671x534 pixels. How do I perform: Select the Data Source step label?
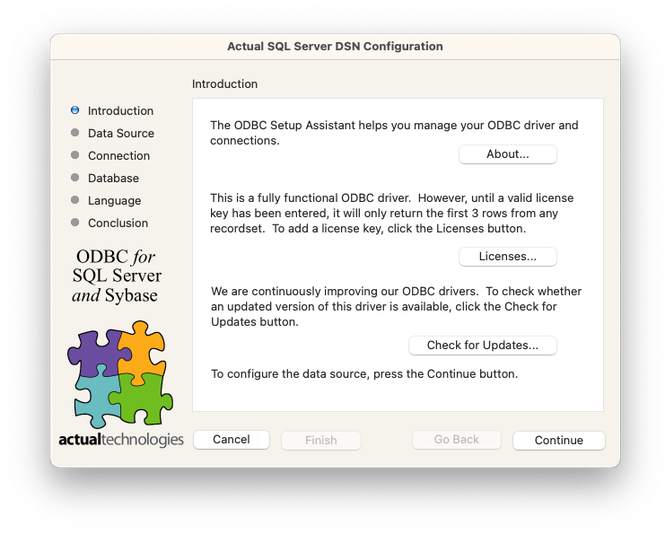[x=121, y=133]
